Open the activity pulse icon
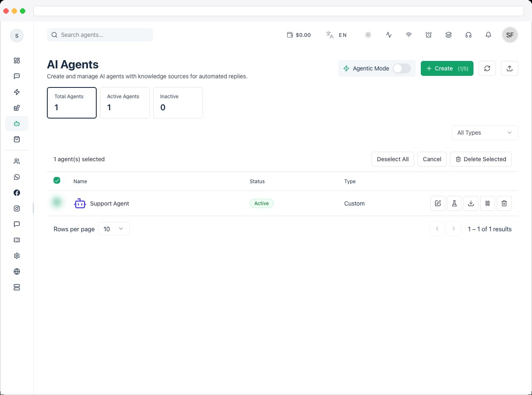The width and height of the screenshot is (532, 395). pyautogui.click(x=389, y=35)
